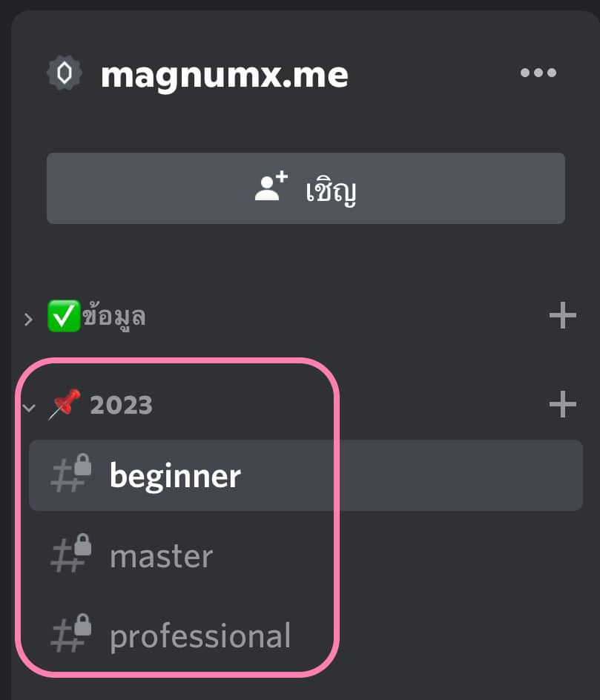Expand the ข้อมูล category chevron

click(29, 319)
